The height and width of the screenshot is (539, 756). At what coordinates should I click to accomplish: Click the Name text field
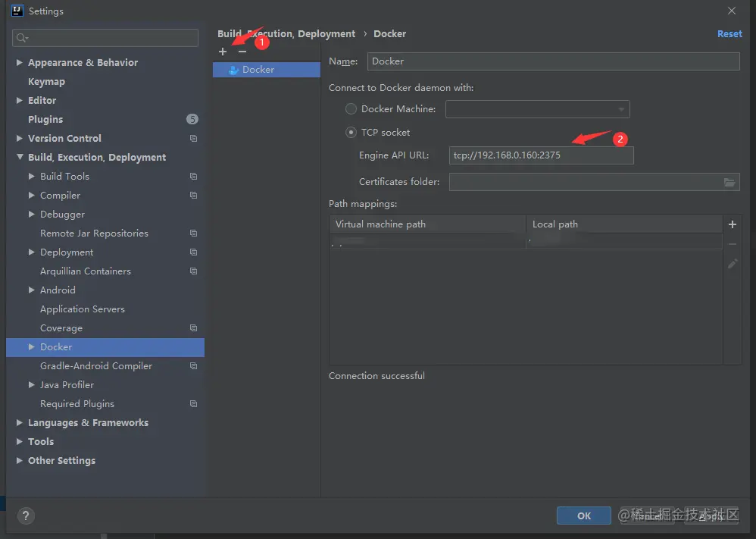pos(554,61)
